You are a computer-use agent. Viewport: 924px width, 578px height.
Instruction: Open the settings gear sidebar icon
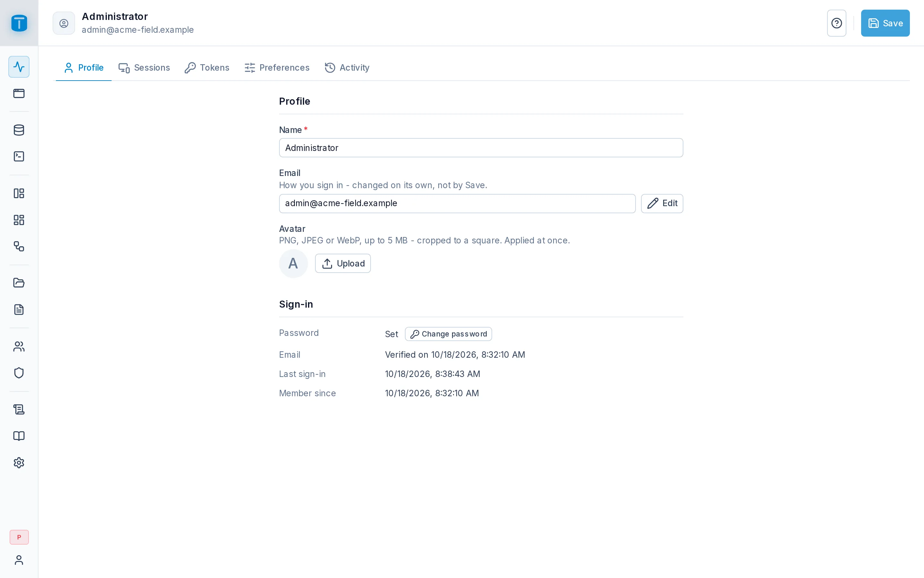coord(19,462)
